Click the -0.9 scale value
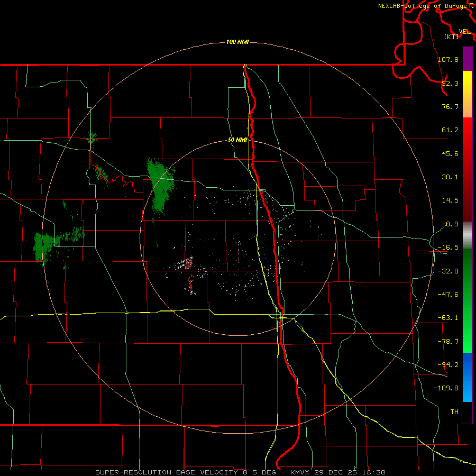Screen dimensions: 476x476 450,224
